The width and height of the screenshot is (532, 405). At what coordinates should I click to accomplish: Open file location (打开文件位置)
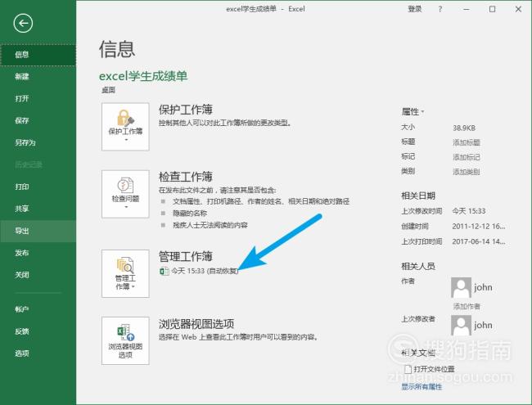[x=430, y=369]
